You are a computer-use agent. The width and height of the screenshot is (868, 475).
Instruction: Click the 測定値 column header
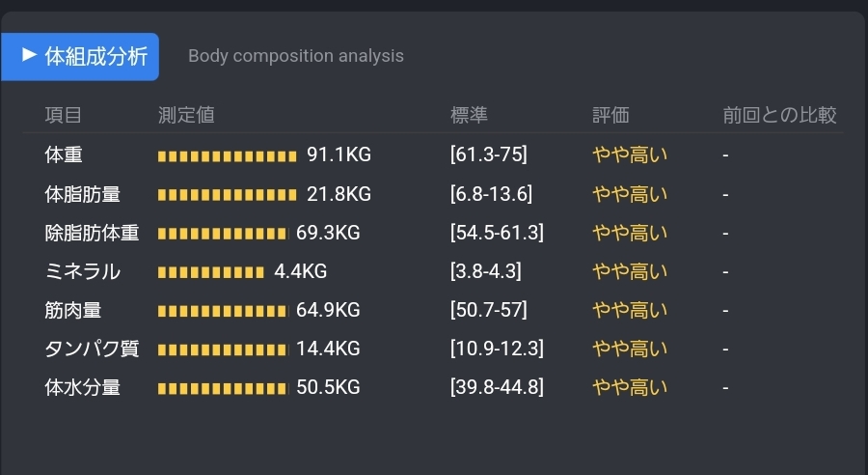point(186,115)
